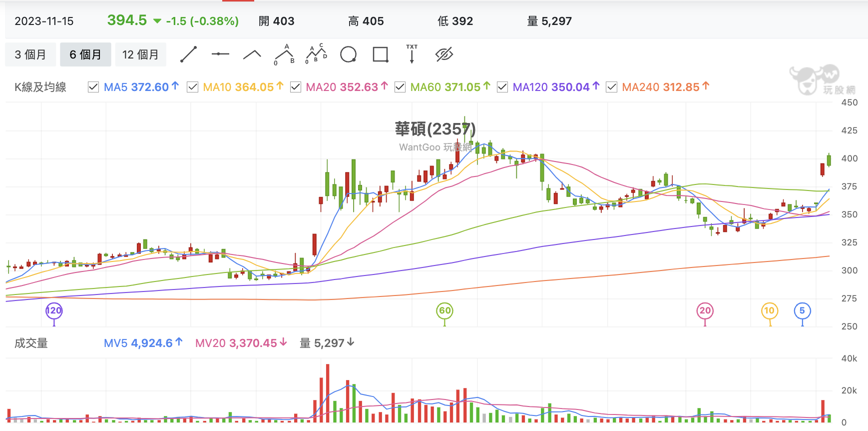The image size is (868, 431).
Task: Select the trend line drawing tool
Action: click(188, 54)
